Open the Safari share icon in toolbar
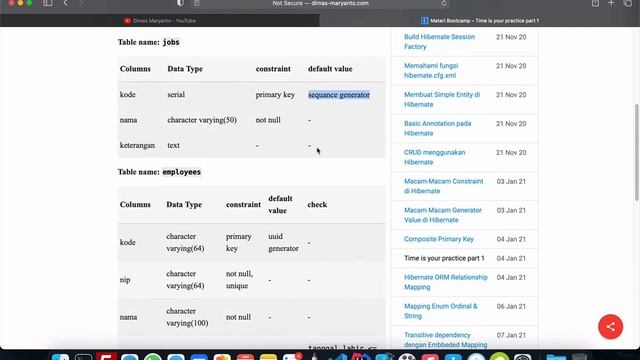The height and width of the screenshot is (360, 640). click(596, 3)
